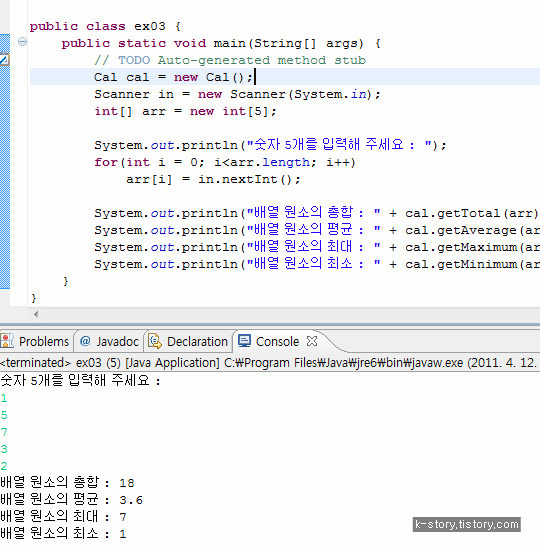This screenshot has height=548, width=540.
Task: Click the Javadoc @ icon
Action: [x=85, y=341]
